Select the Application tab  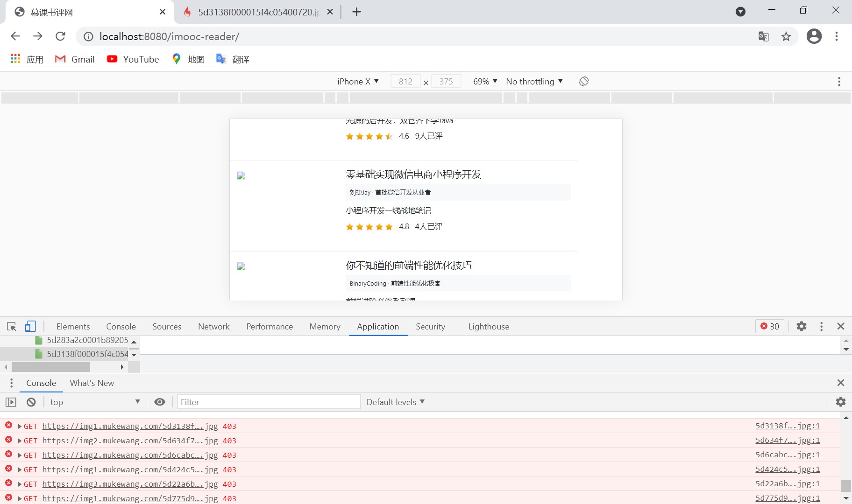coord(378,327)
